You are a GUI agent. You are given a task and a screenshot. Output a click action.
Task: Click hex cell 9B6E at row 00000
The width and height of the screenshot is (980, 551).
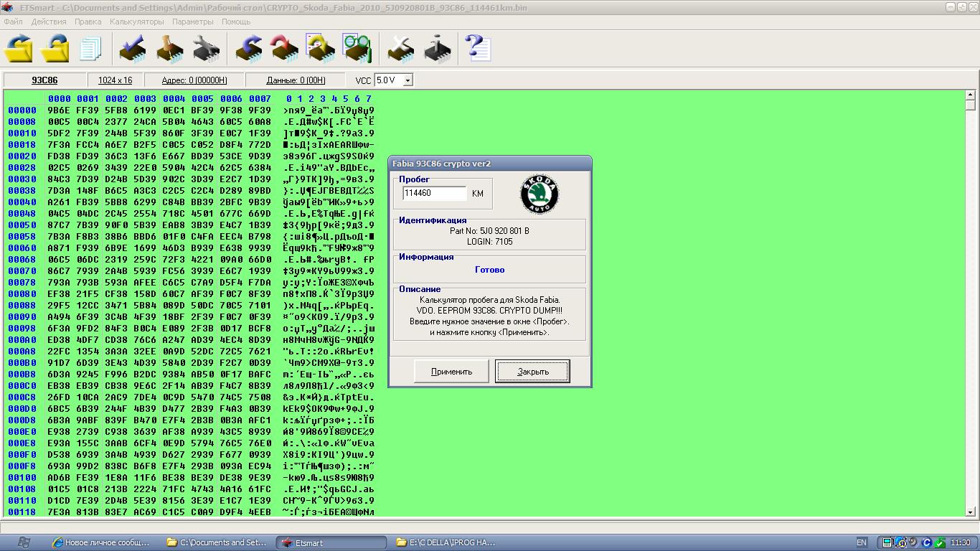pyautogui.click(x=59, y=110)
